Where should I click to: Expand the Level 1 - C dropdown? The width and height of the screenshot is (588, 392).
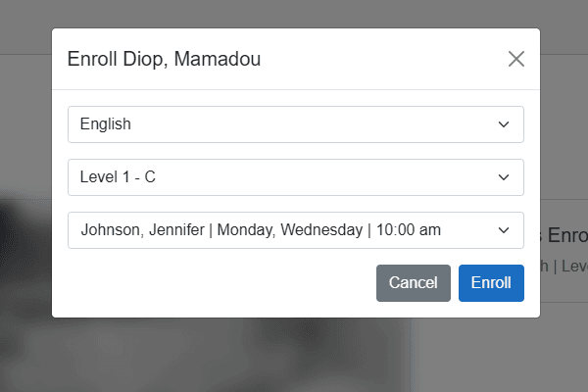(x=296, y=177)
